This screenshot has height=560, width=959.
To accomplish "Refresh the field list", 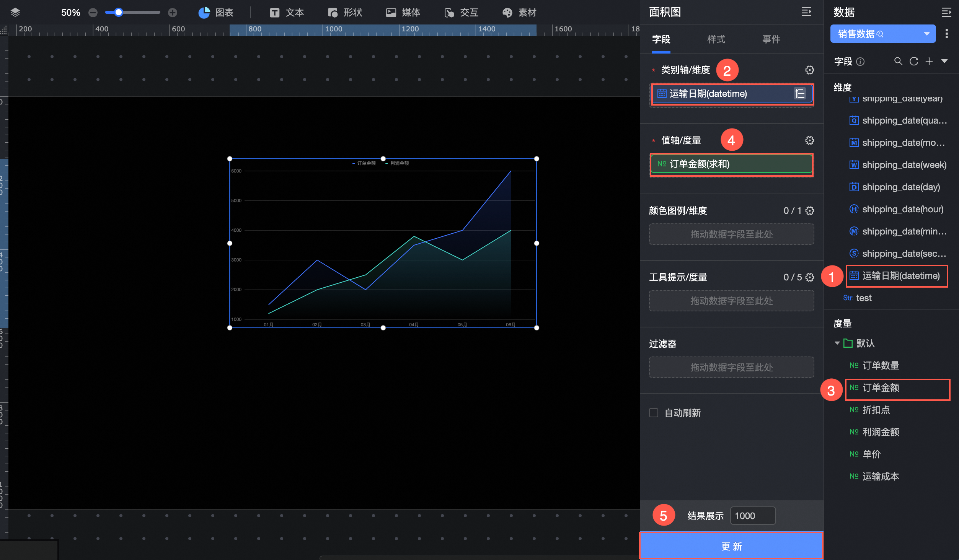I will tap(914, 61).
